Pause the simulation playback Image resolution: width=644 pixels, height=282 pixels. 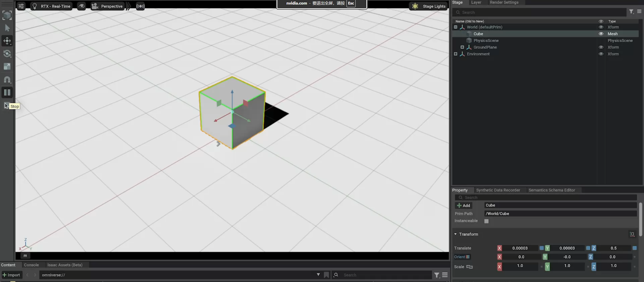point(7,92)
